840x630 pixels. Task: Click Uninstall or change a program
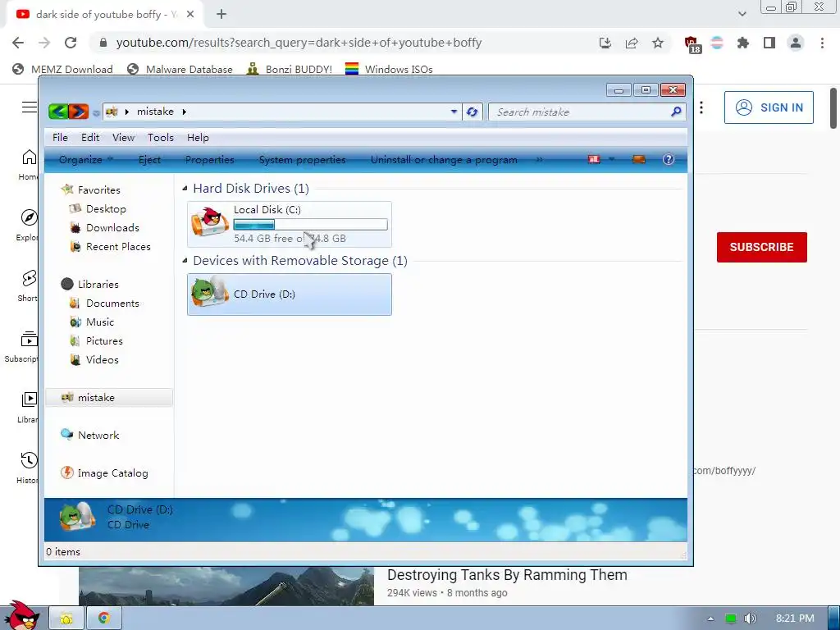tap(444, 160)
